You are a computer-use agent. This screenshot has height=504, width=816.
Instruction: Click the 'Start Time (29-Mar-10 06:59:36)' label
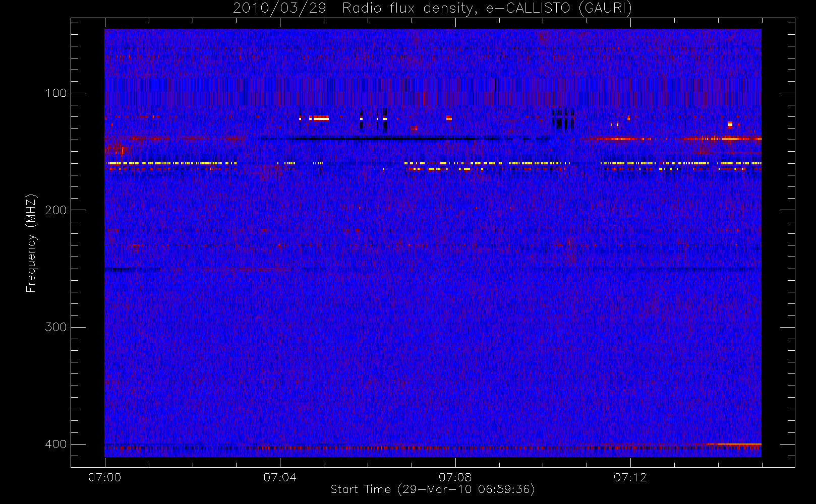coord(433,489)
